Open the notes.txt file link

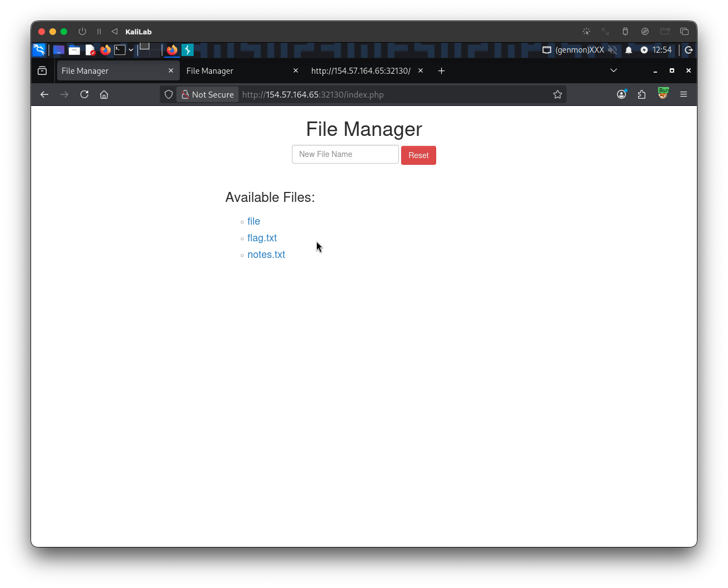[x=266, y=255]
